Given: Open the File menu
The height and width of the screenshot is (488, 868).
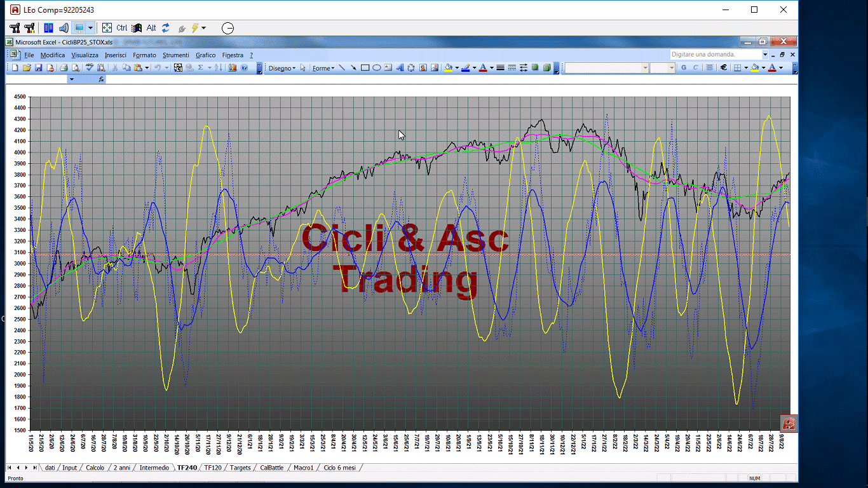Looking at the screenshot, I should [29, 55].
